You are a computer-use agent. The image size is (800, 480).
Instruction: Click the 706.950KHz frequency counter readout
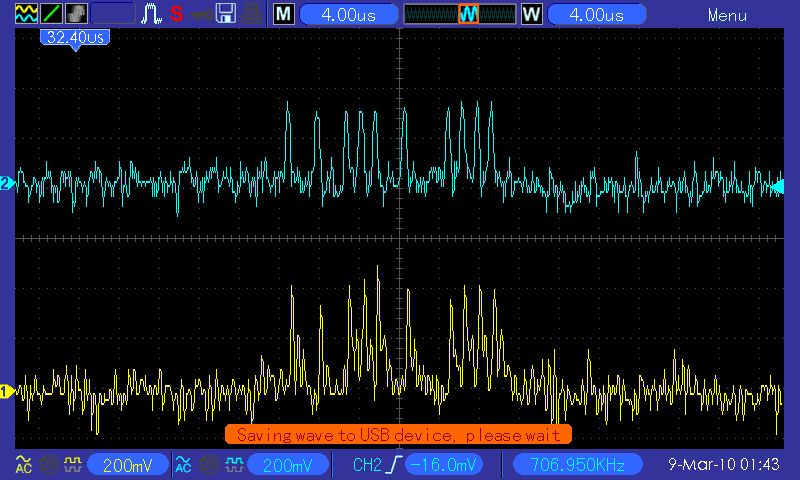pyautogui.click(x=577, y=465)
